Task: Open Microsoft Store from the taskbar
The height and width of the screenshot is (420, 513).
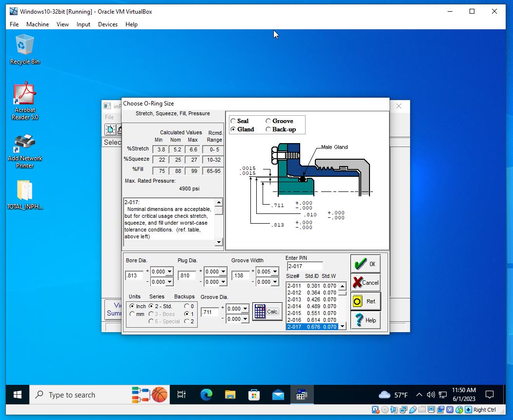Action: (x=254, y=395)
